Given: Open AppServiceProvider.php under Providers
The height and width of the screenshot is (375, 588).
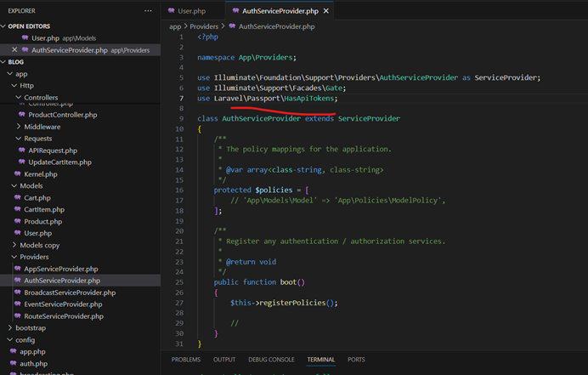Looking at the screenshot, I should click(x=61, y=269).
